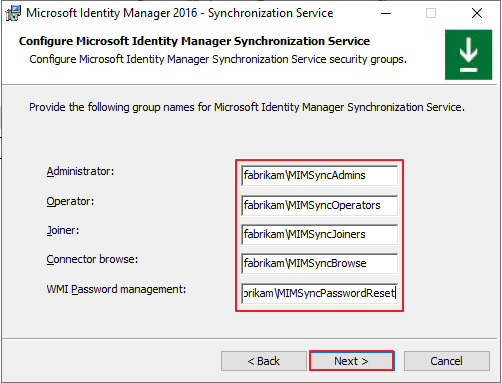
Task: Go back with the Back button
Action: pyautogui.click(x=264, y=361)
